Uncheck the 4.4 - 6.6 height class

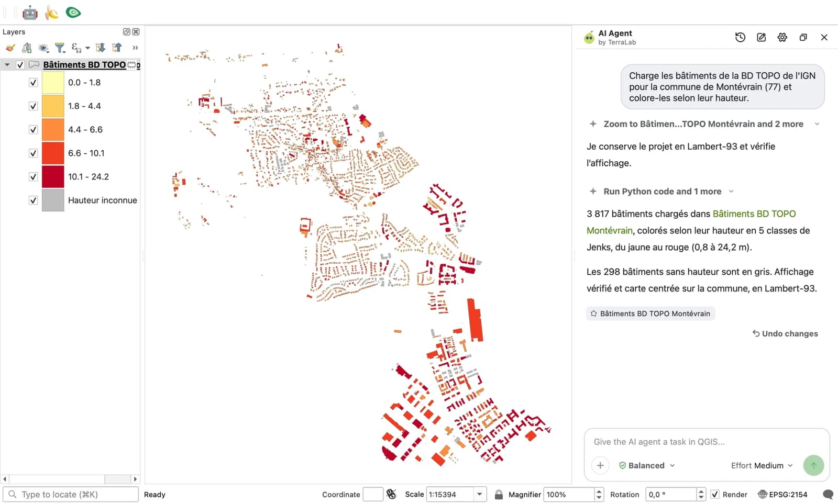click(x=33, y=130)
